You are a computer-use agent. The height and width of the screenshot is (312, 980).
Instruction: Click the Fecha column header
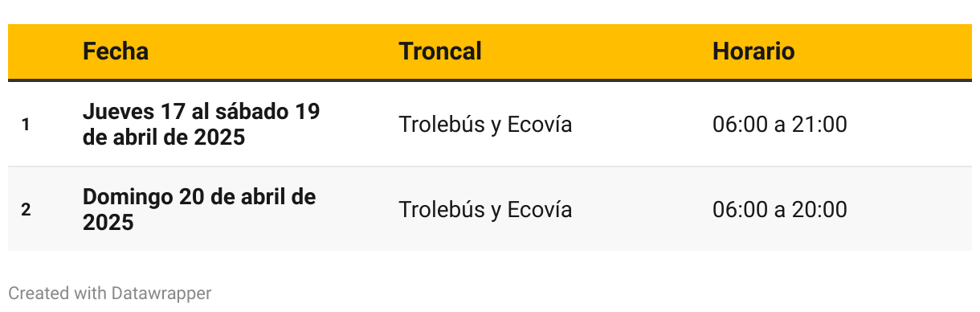point(116,51)
